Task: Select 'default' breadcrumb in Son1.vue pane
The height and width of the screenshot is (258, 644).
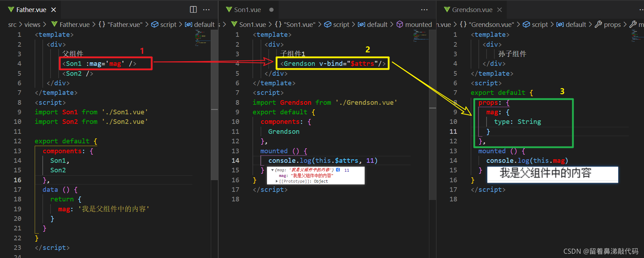Action: (373, 24)
